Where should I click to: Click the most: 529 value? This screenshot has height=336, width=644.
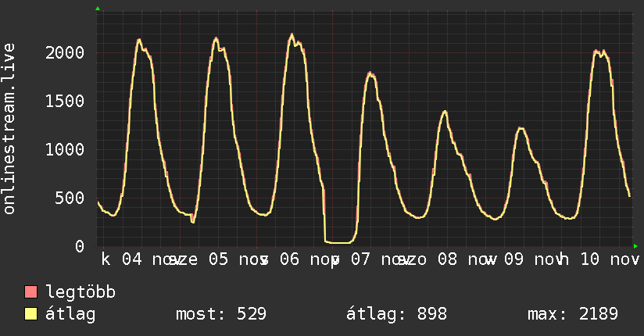222,314
